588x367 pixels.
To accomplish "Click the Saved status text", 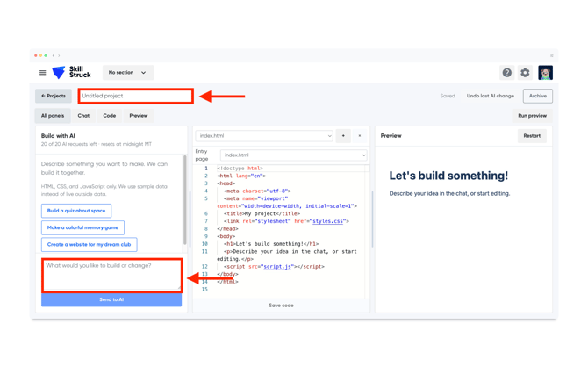I will point(448,96).
